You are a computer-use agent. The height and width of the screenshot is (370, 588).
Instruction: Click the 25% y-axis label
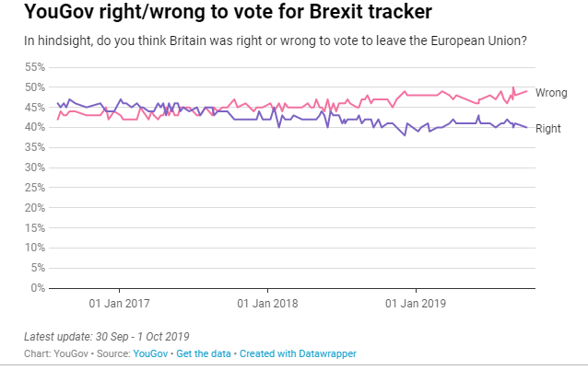coord(33,189)
